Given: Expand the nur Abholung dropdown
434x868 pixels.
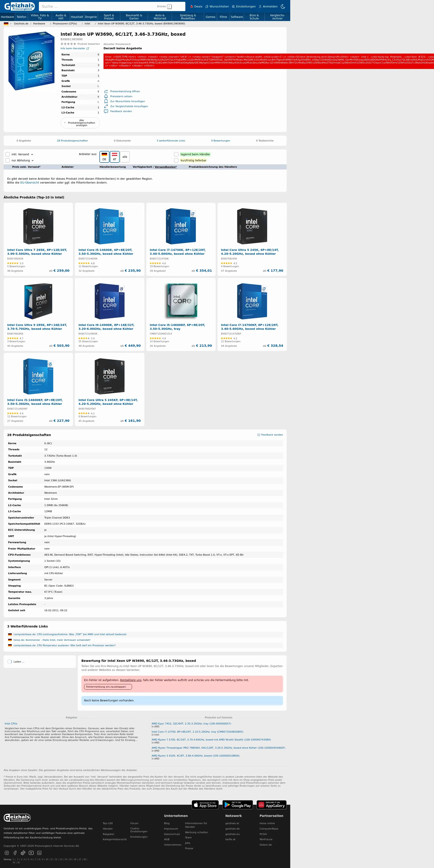Looking at the screenshot, I should pyautogui.click(x=32, y=161).
